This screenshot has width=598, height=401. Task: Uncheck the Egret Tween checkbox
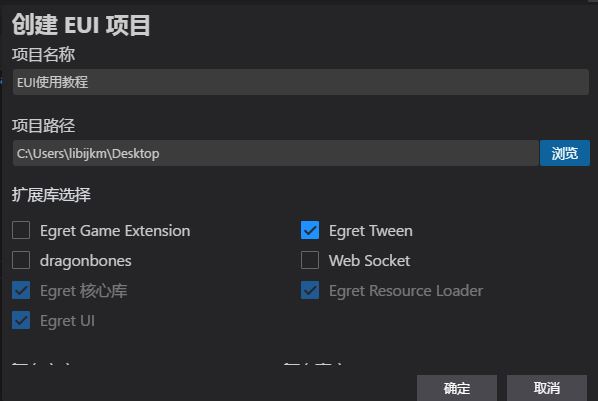pos(310,230)
